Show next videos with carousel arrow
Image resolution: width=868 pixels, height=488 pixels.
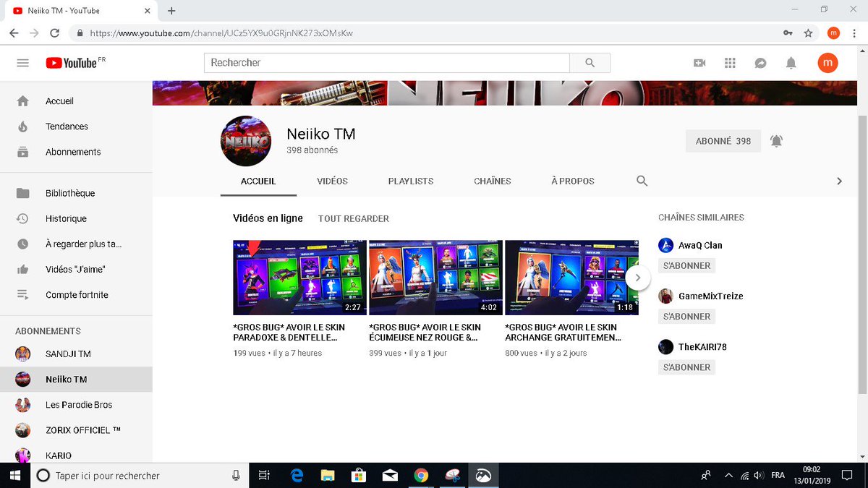[638, 277]
